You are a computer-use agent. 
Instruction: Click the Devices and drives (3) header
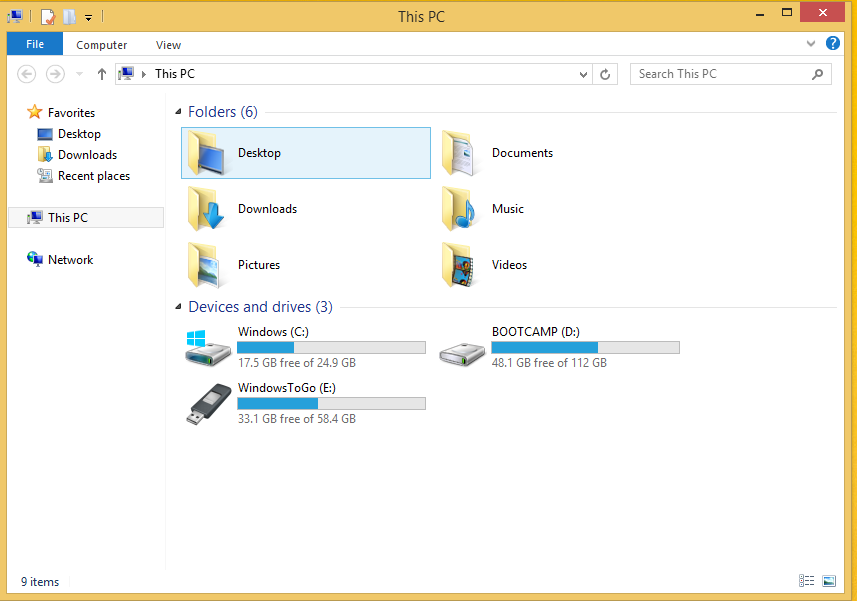point(261,307)
